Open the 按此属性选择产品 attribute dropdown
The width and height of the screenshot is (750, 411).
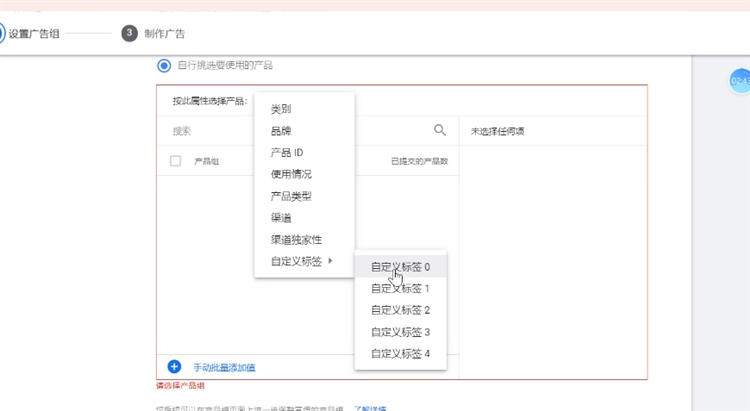point(210,101)
